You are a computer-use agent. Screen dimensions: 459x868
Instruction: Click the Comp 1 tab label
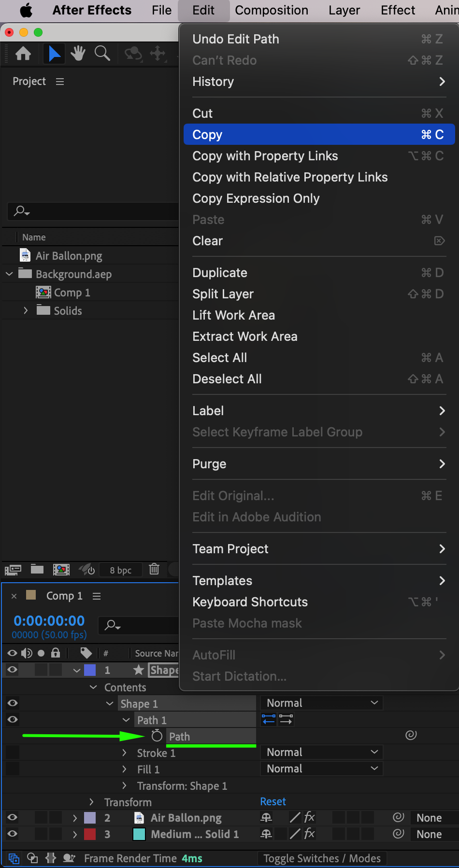pyautogui.click(x=64, y=596)
